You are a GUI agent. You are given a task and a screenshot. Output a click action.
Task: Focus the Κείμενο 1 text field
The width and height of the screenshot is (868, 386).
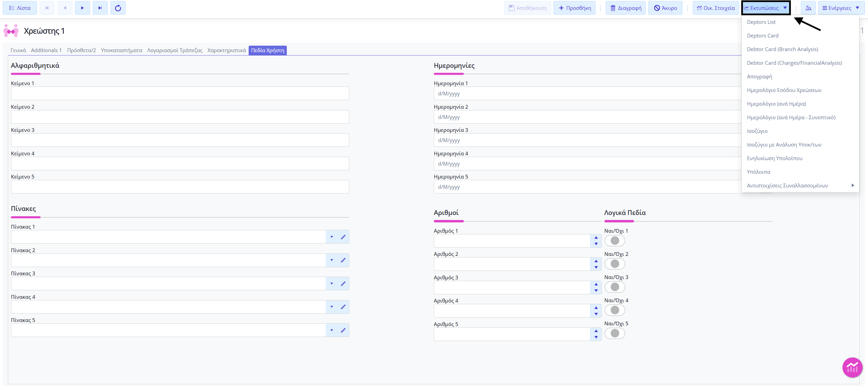point(180,93)
